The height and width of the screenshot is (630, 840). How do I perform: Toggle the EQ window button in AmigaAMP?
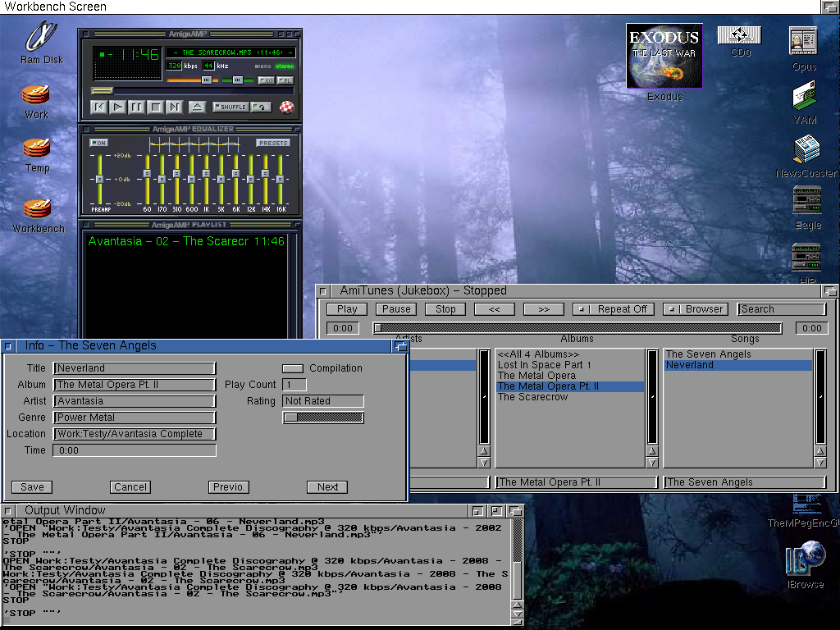(267, 80)
